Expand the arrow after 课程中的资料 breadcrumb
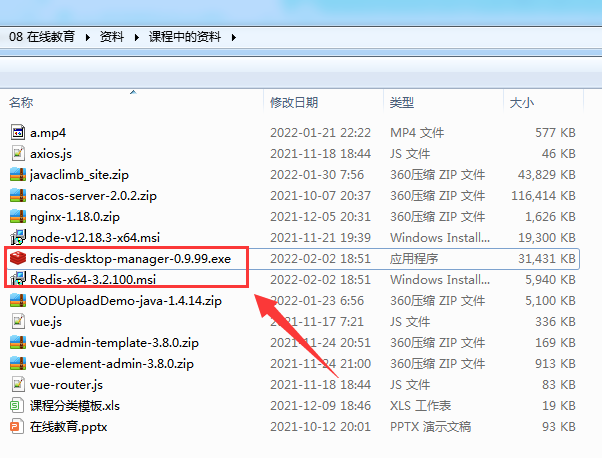This screenshot has height=458, width=602. pos(233,37)
